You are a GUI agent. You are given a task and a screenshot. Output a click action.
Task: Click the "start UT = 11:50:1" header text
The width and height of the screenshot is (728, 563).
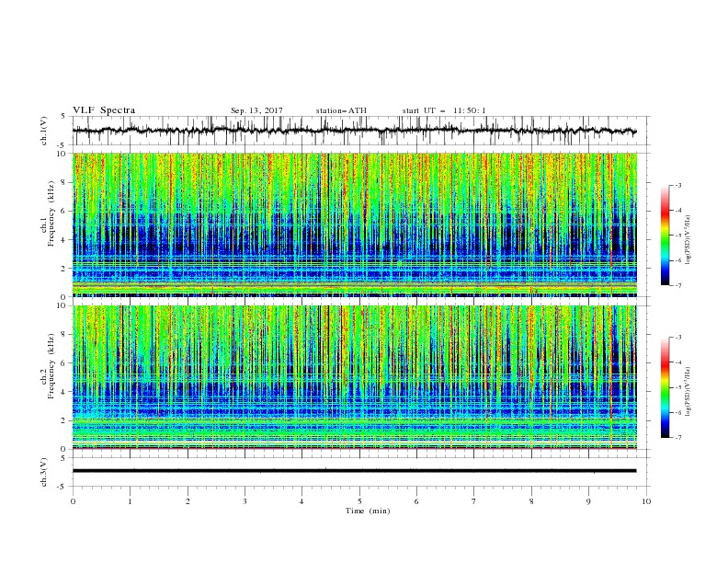444,110
